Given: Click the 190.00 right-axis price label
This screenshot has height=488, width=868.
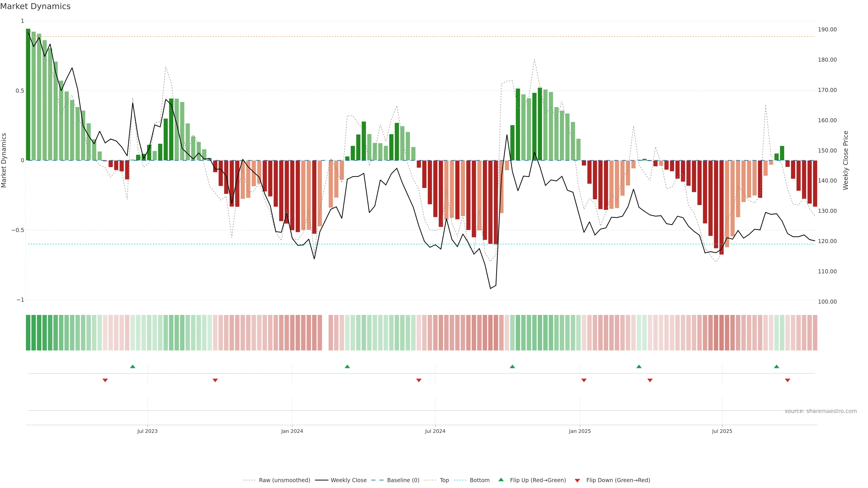Looking at the screenshot, I should 827,30.
